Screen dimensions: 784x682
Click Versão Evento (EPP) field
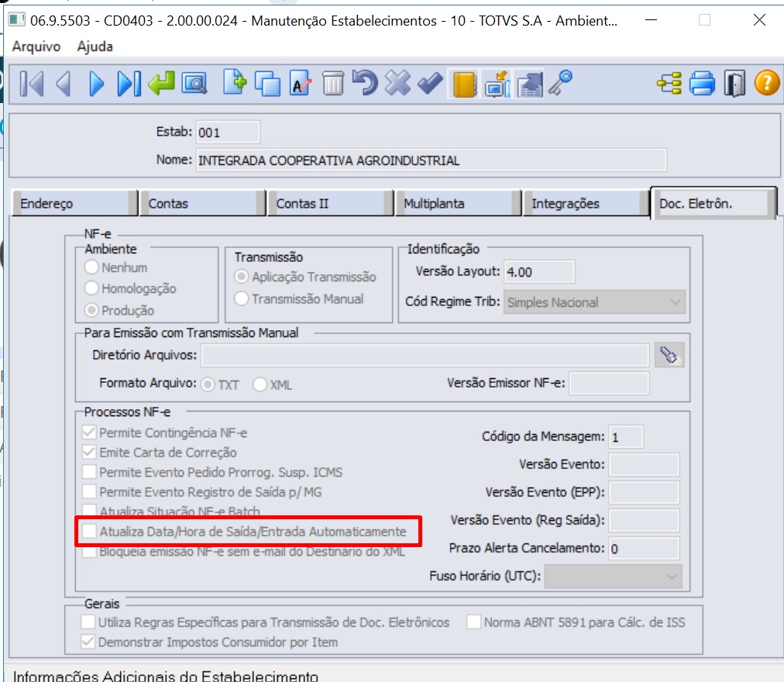[644, 493]
